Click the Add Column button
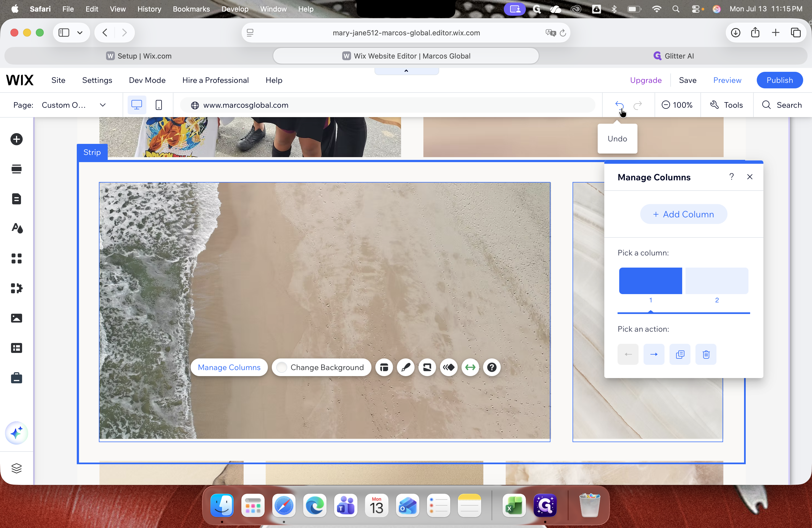The width and height of the screenshot is (812, 528). tap(683, 214)
